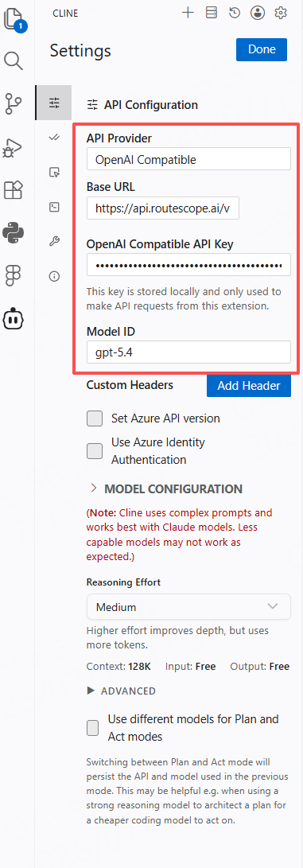The width and height of the screenshot is (303, 868).
Task: Focus the Model ID field
Action: click(x=188, y=352)
